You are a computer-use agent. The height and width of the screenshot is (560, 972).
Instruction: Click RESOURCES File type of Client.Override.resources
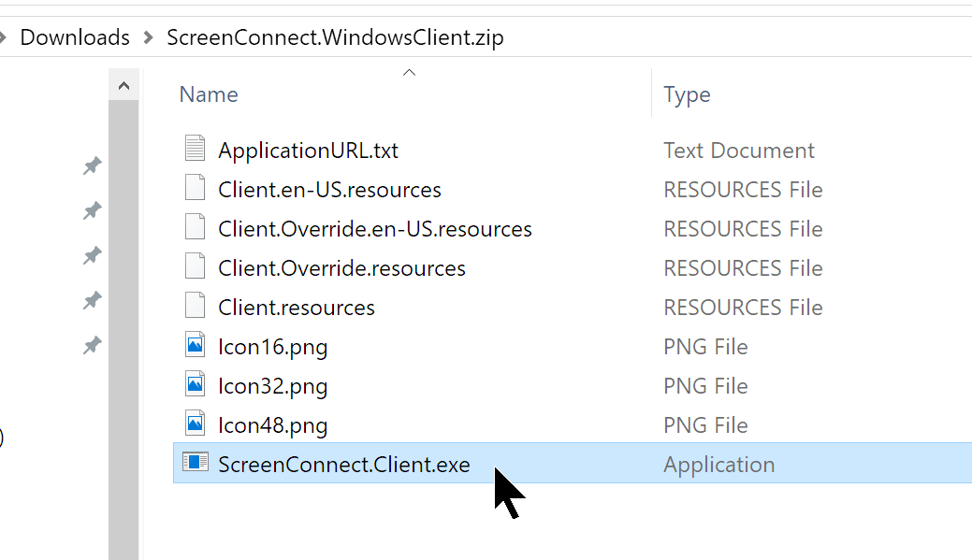743,268
